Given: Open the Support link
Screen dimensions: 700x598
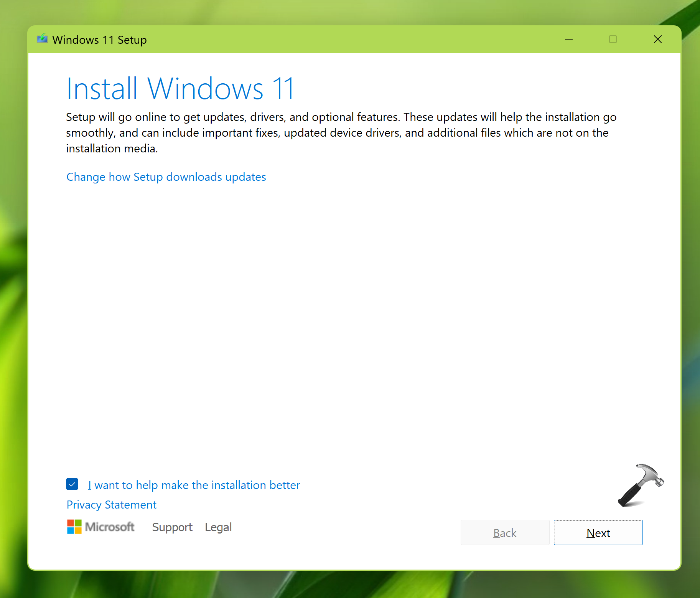Looking at the screenshot, I should [x=172, y=527].
